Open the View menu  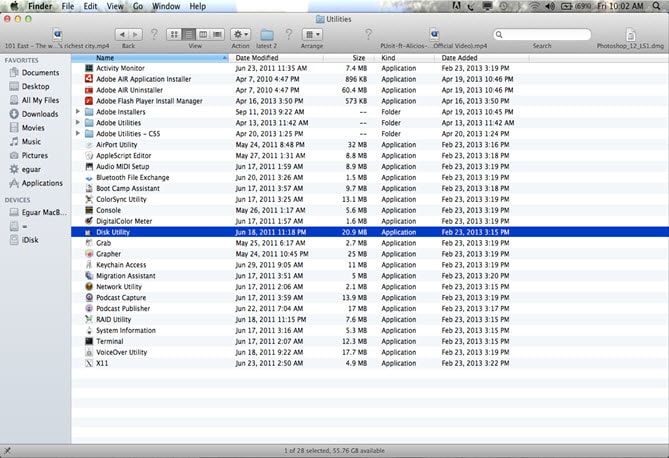(115, 6)
